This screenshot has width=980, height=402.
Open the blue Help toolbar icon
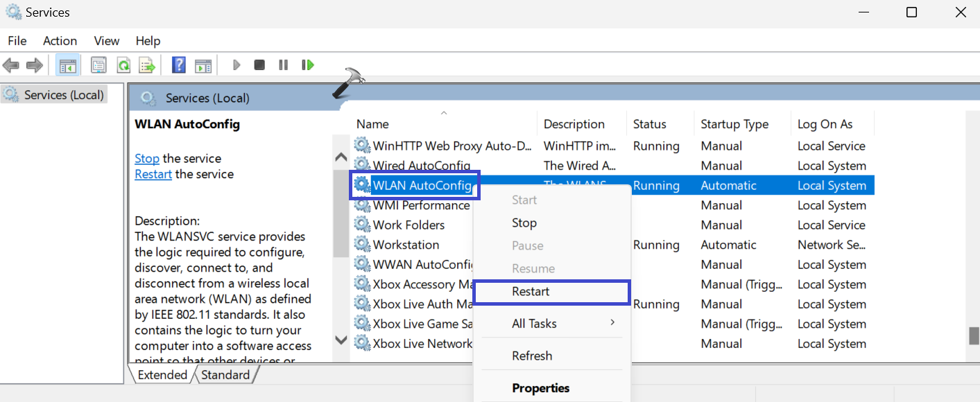point(179,65)
